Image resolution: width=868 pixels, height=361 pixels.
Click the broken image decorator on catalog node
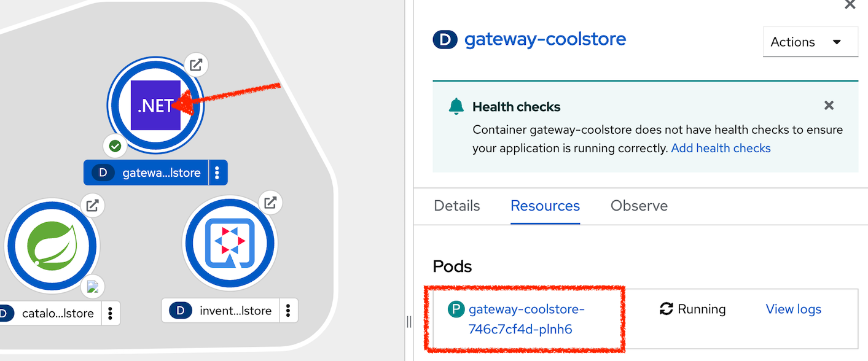tap(93, 286)
